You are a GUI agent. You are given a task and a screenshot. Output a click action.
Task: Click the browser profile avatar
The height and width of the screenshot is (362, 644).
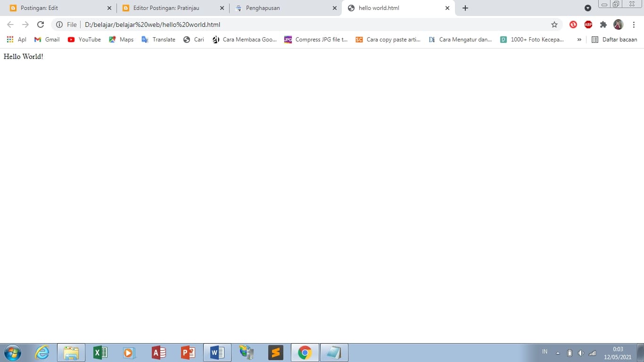618,25
